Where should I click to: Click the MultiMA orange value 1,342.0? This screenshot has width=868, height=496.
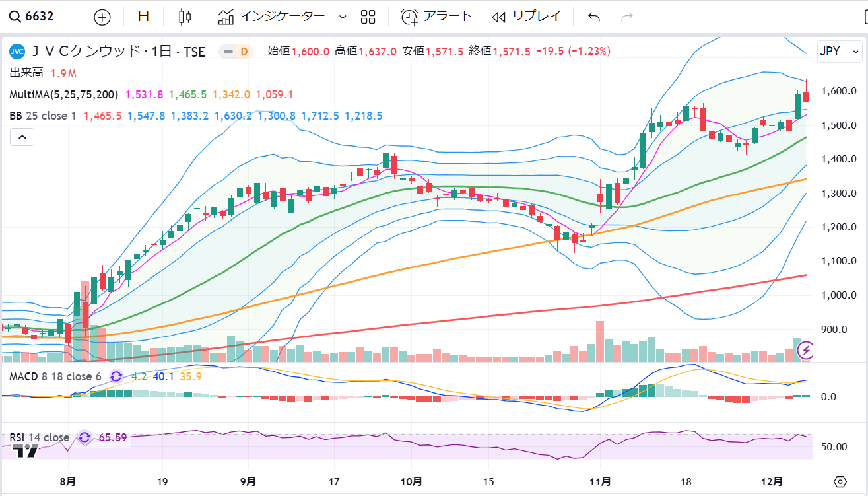click(x=231, y=94)
